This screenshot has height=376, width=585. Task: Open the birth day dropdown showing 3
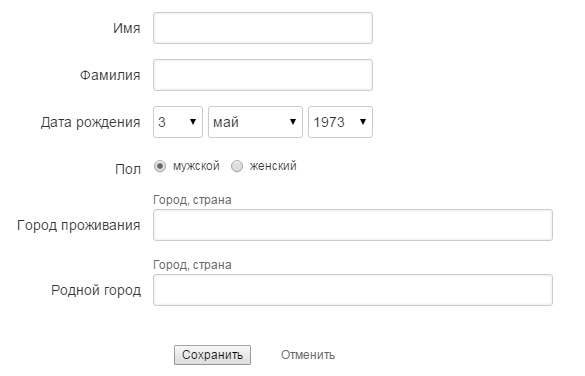tap(178, 122)
